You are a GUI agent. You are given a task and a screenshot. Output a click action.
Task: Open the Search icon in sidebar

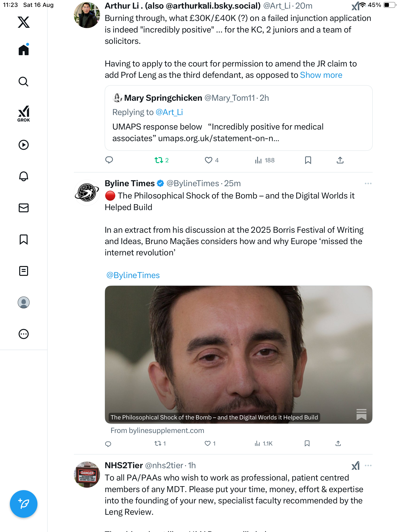[24, 82]
